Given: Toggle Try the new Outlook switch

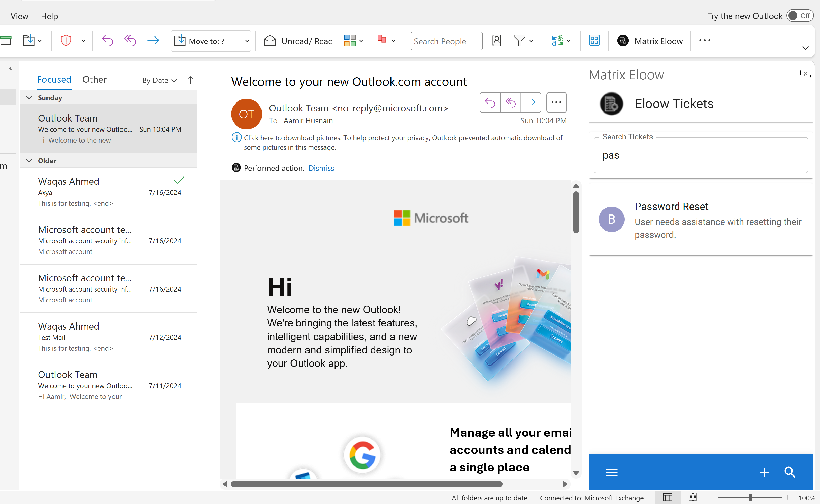Looking at the screenshot, I should pyautogui.click(x=800, y=16).
